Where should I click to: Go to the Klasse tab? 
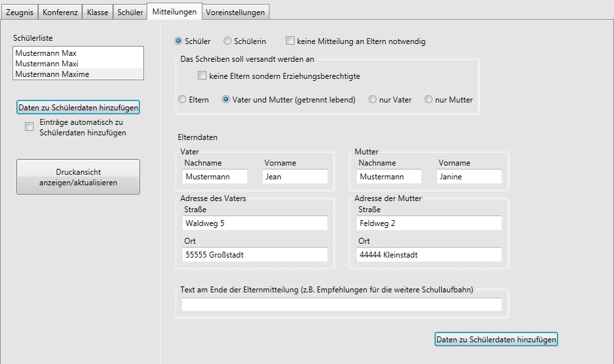point(97,12)
